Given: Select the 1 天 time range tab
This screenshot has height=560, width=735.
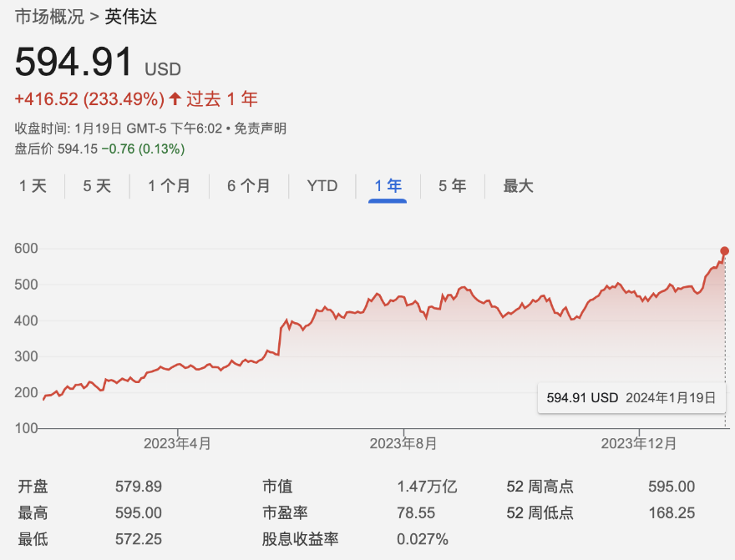Looking at the screenshot, I should (x=33, y=186).
